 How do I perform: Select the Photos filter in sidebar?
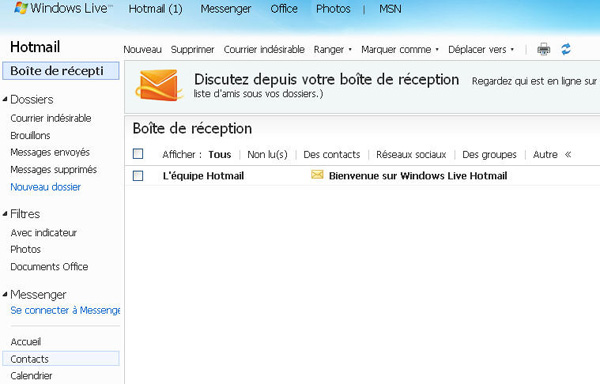tap(26, 249)
